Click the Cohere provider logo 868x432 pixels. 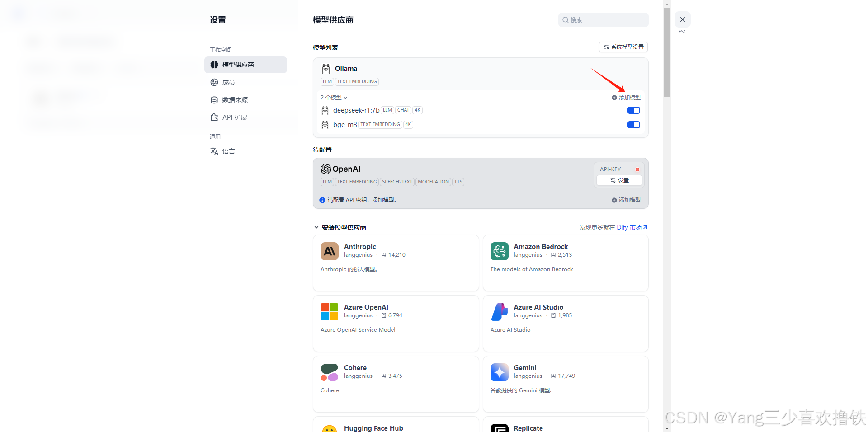tap(330, 372)
